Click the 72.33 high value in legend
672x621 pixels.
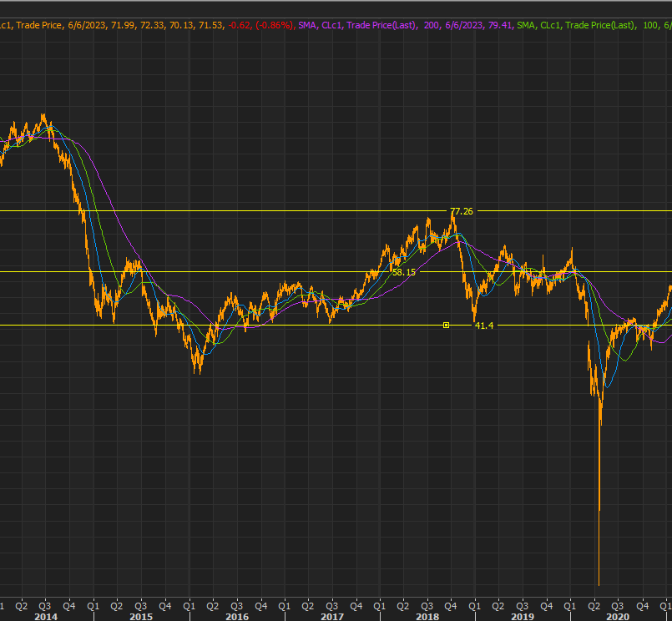click(152, 25)
